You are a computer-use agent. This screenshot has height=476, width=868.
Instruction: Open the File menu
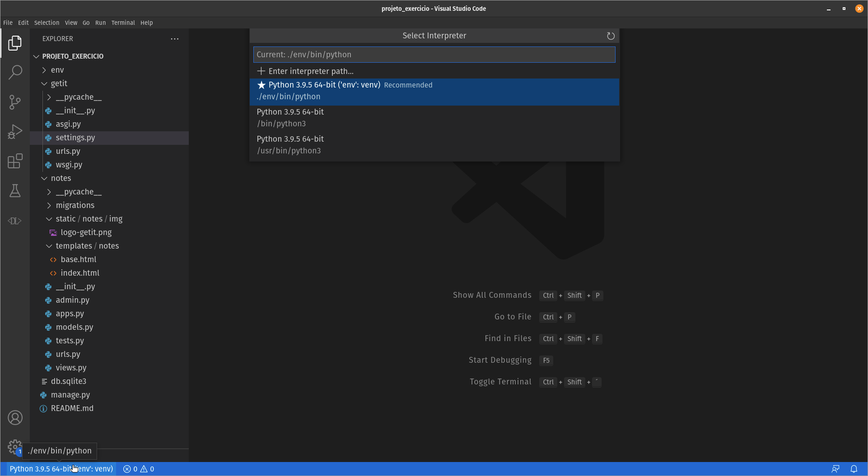pyautogui.click(x=8, y=23)
